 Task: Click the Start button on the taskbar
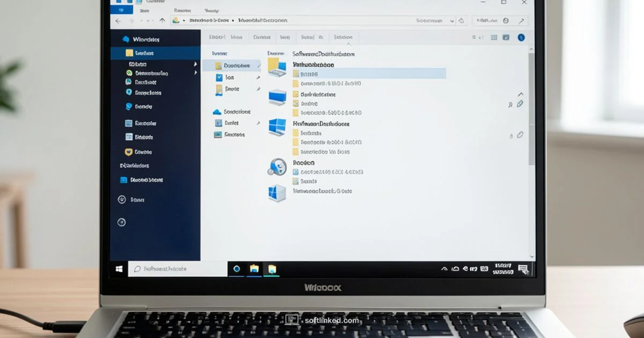tap(119, 268)
